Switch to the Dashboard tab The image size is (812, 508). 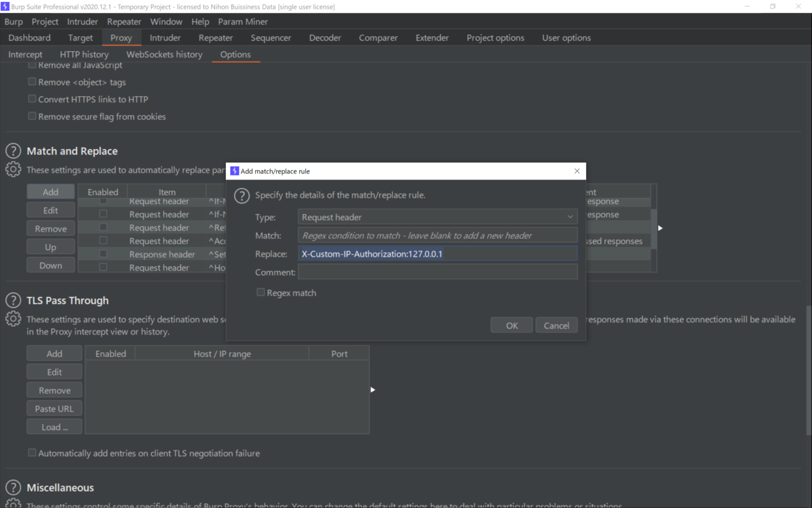tap(30, 38)
